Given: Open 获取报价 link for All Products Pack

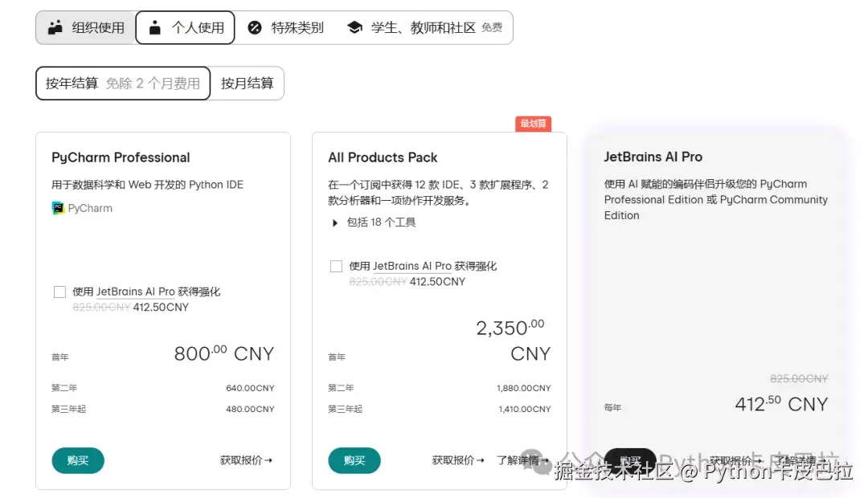Looking at the screenshot, I should click(458, 460).
